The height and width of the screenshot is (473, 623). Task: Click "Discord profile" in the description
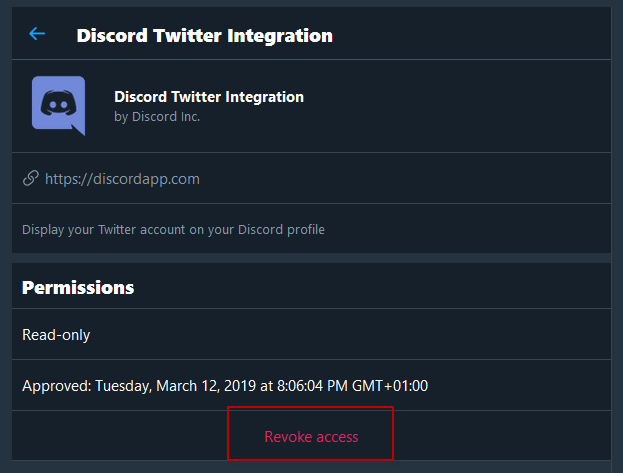click(281, 229)
